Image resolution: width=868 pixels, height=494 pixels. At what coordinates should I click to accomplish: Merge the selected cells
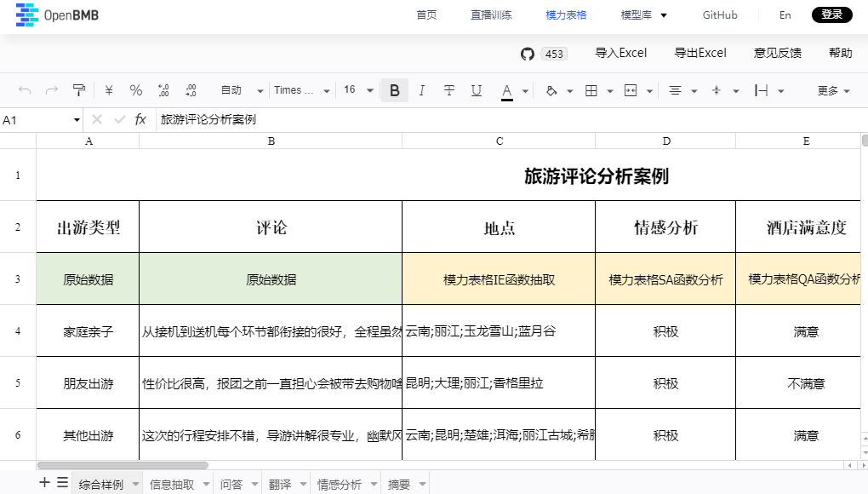click(x=630, y=90)
